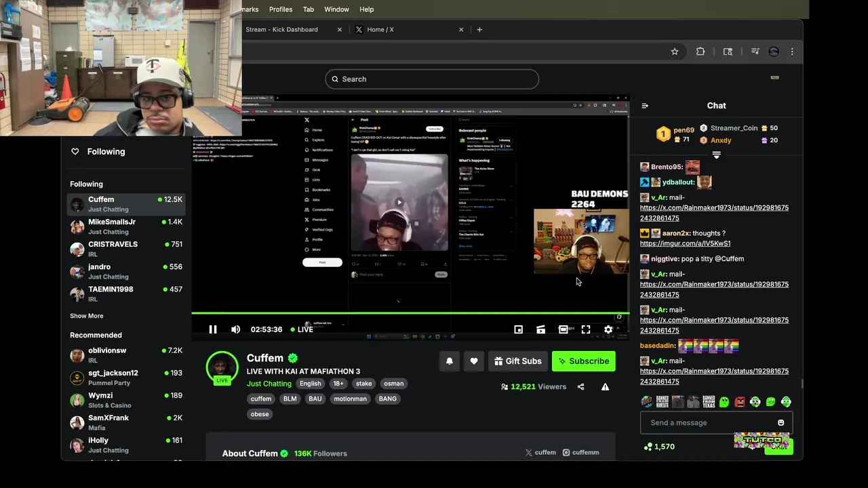Focus the Send a message field
Viewport: 868px width, 488px height.
click(716, 423)
